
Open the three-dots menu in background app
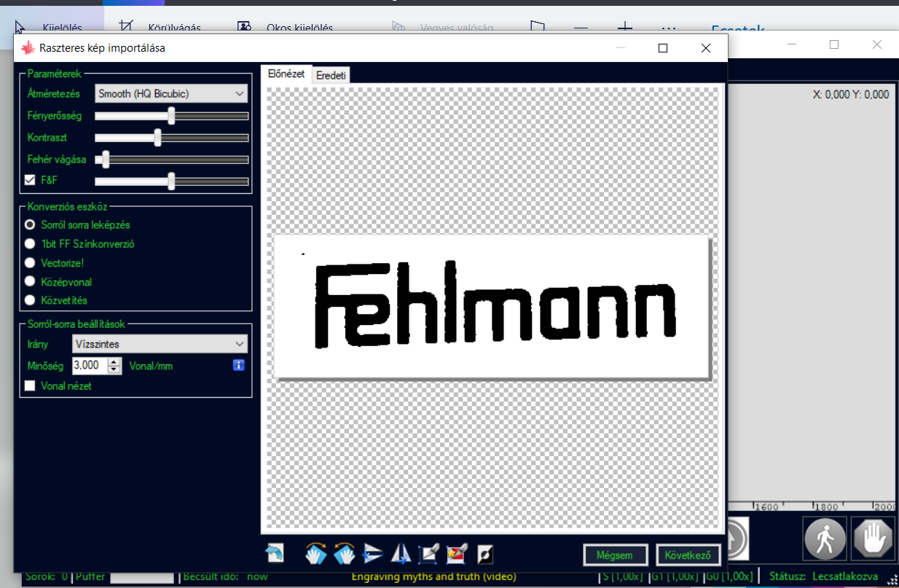click(670, 28)
